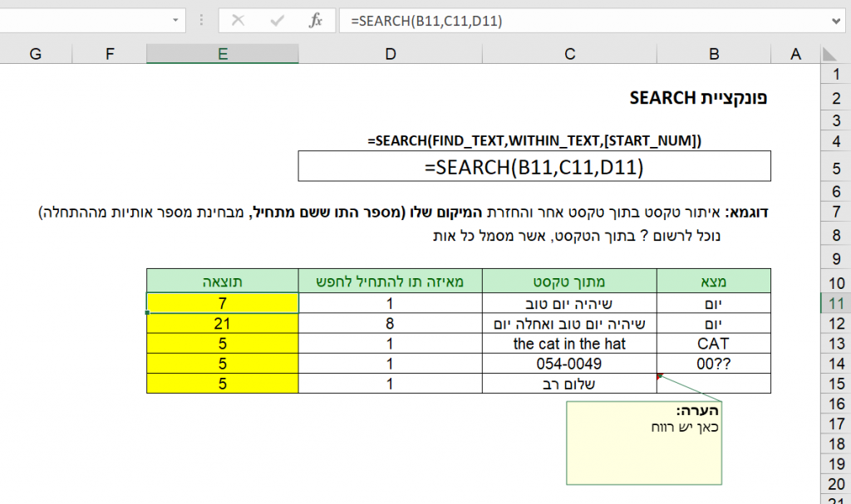Select column F header

[110, 54]
